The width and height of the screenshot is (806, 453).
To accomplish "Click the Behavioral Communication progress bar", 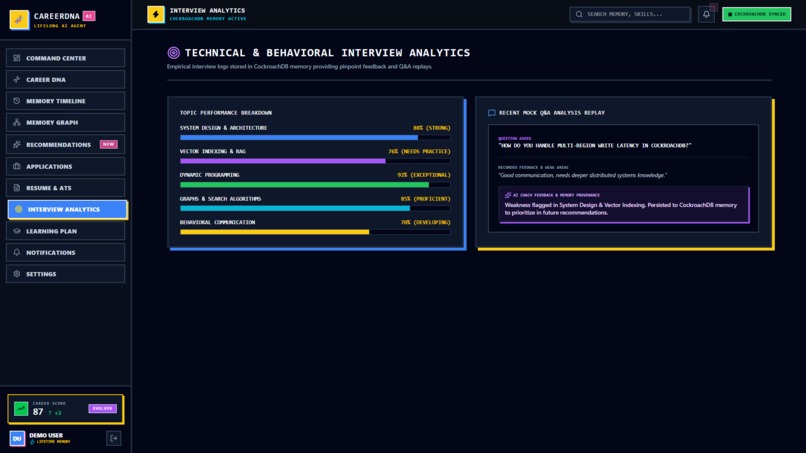I will click(x=315, y=232).
